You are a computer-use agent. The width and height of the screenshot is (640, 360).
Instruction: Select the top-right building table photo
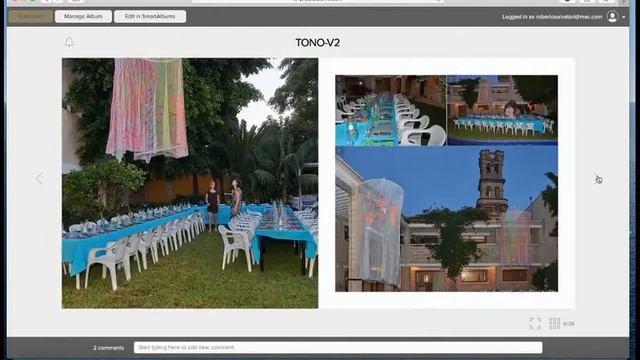tap(502, 110)
